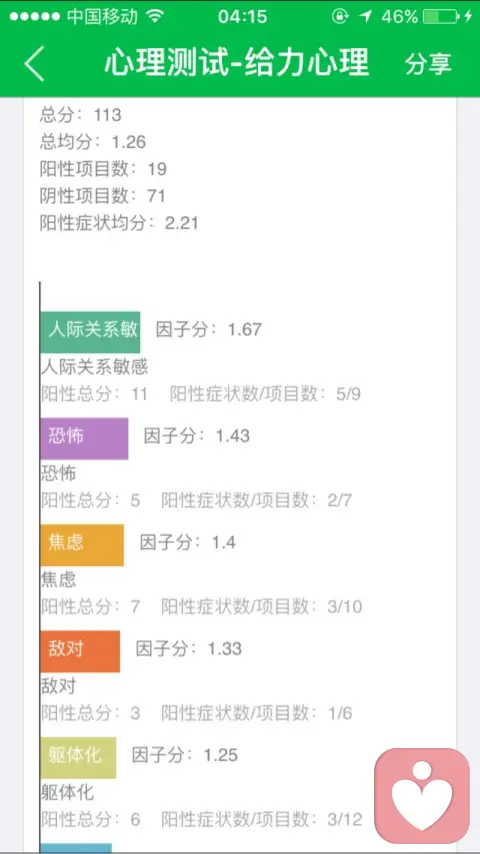Viewport: 480px width, 854px height.
Task: Tap the 04:15 clock in status bar
Action: [x=243, y=17]
